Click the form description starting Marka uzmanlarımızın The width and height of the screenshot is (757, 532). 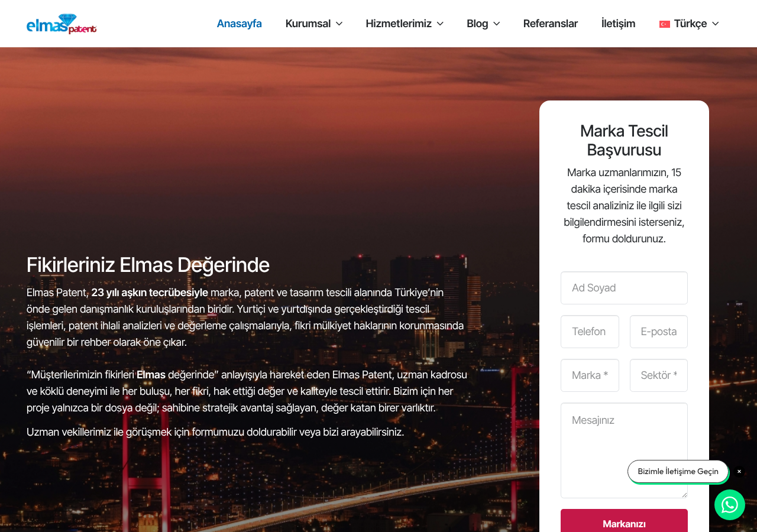(x=624, y=206)
